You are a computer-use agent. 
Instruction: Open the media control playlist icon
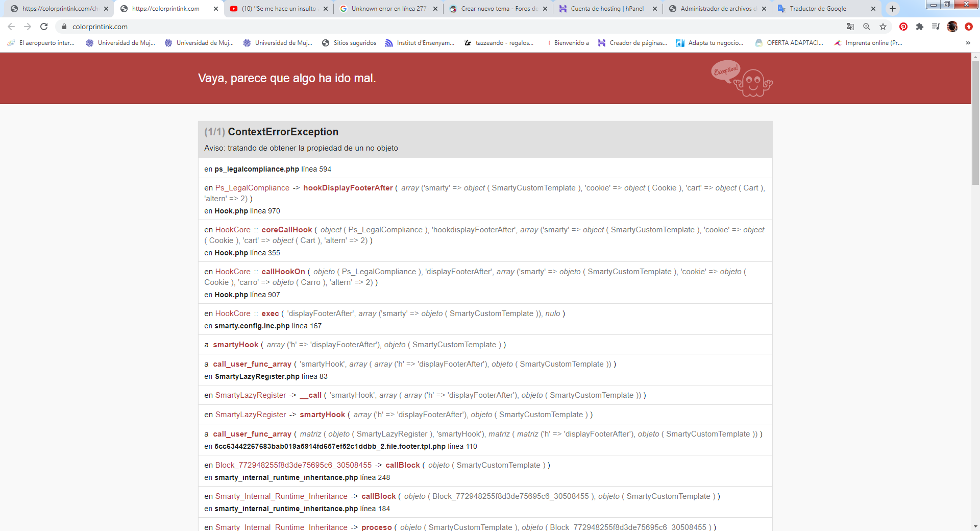[936, 27]
